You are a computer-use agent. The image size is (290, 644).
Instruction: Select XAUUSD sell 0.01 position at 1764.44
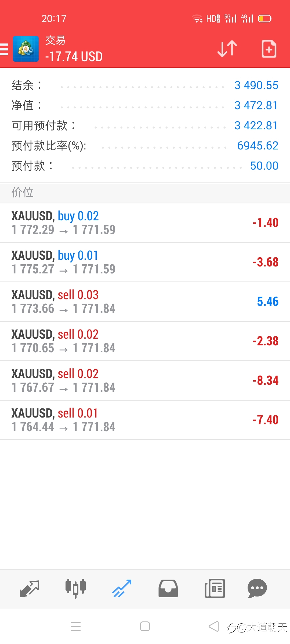pos(145,420)
